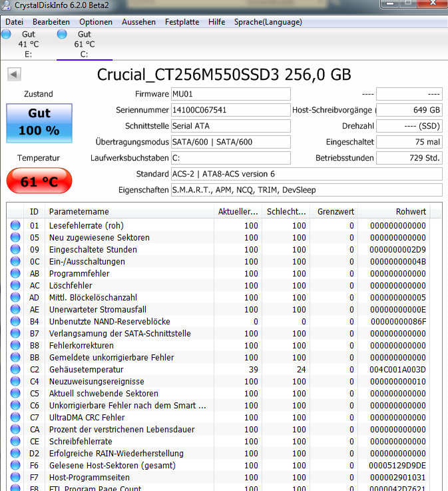Click status icon of Ein-/Ausschaltungen row
448x491 pixels.
click(x=15, y=261)
